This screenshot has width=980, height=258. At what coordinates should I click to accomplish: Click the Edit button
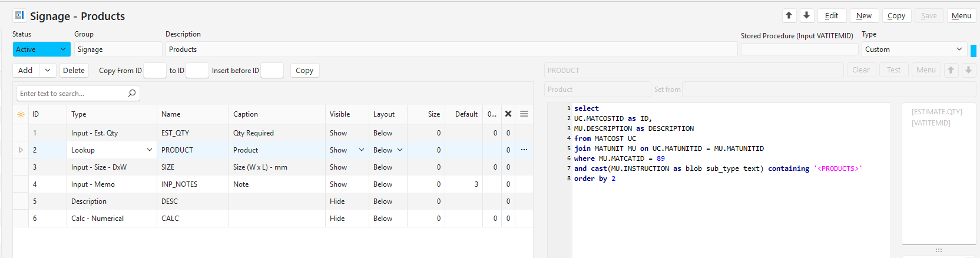(832, 15)
